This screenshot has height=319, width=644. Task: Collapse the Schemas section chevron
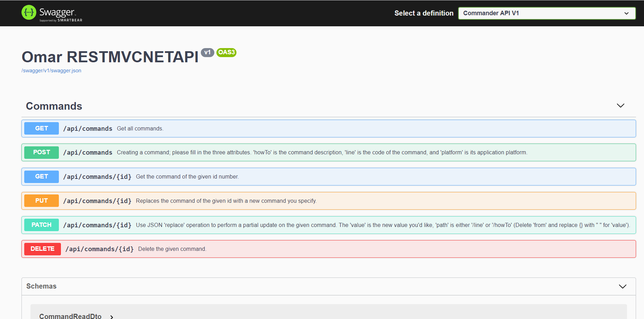(x=623, y=286)
